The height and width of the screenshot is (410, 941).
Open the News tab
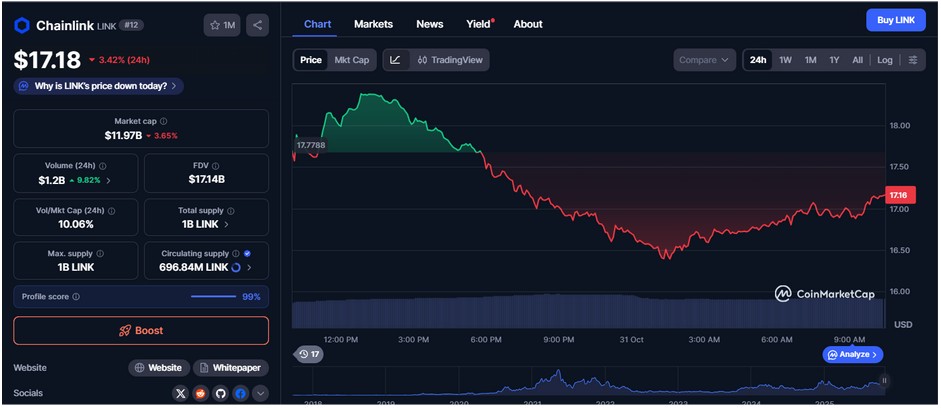coord(429,24)
